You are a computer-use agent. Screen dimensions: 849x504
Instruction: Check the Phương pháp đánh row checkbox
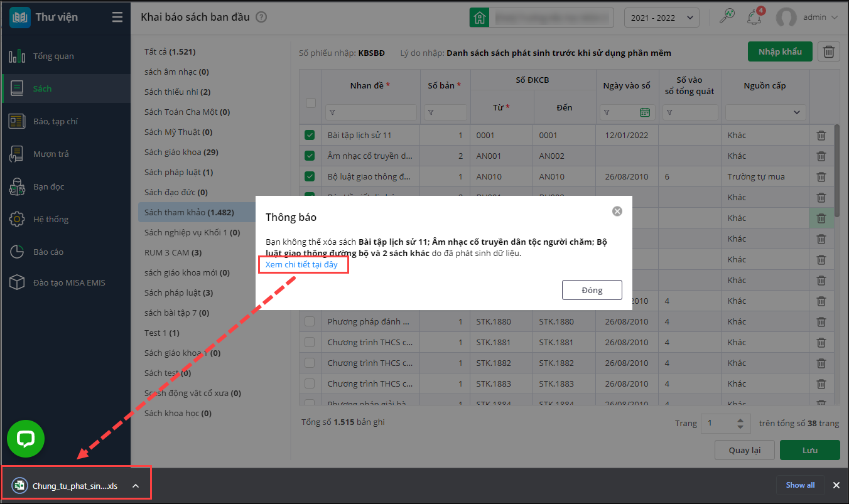point(310,321)
